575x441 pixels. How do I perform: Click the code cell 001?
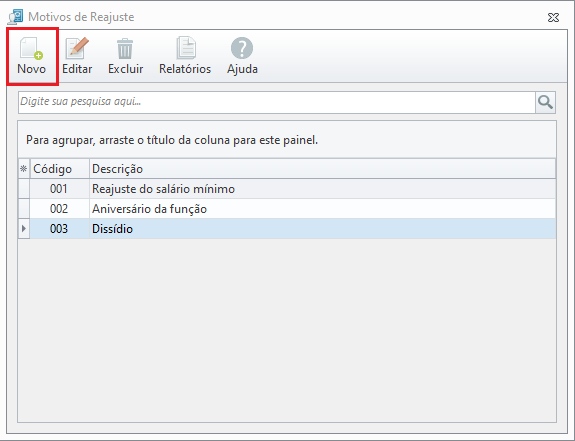[60, 189]
